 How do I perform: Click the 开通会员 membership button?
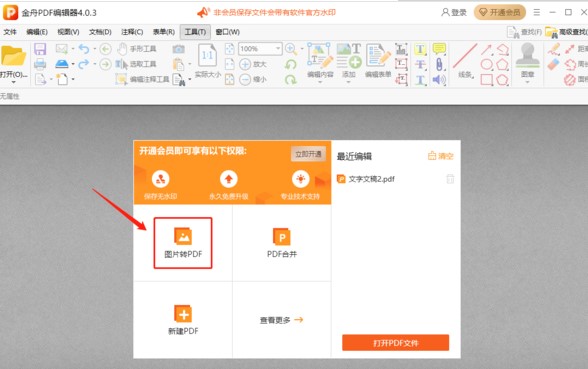click(500, 12)
